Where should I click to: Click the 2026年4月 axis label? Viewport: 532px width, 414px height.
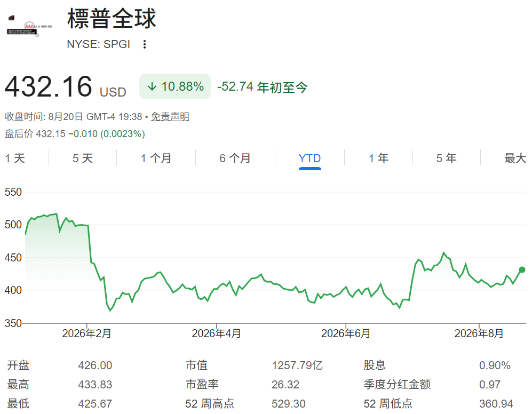[217, 333]
